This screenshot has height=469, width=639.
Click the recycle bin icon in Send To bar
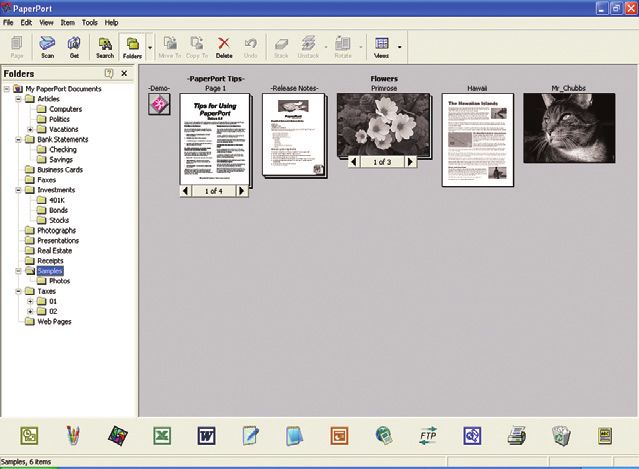pos(561,436)
